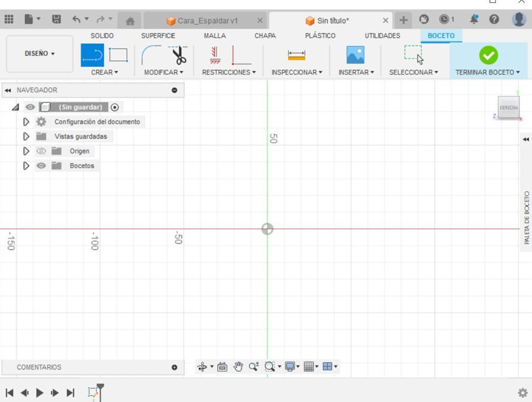Click the sketch feature in timeline
532x402 pixels.
pos(92,392)
